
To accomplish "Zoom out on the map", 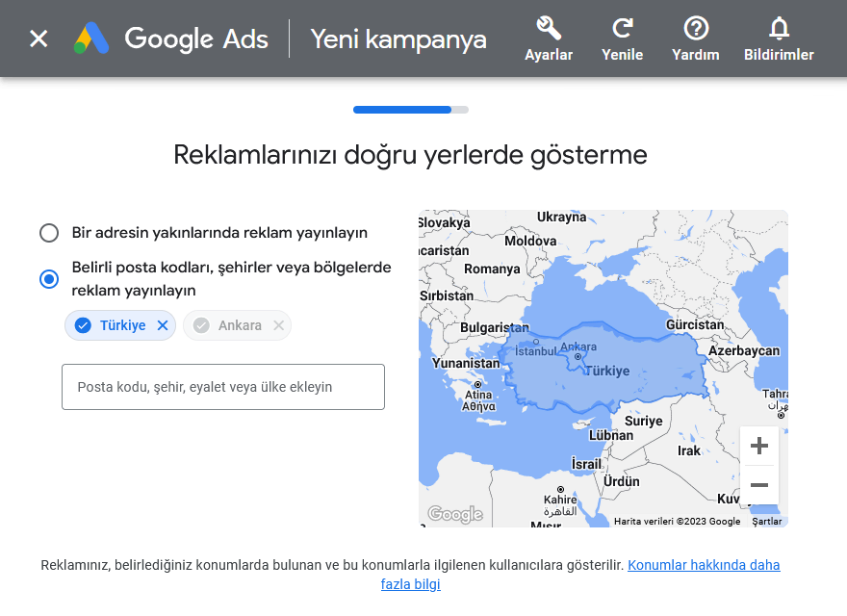I will tap(759, 485).
